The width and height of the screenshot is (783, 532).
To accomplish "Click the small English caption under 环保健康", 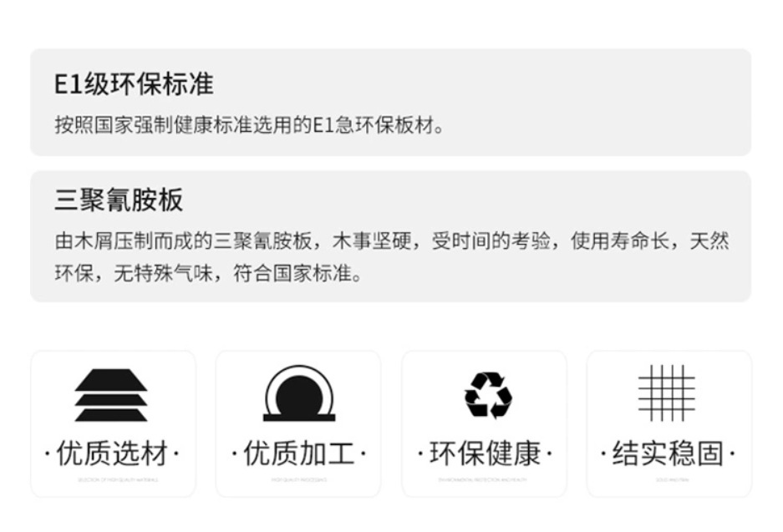I will click(482, 480).
